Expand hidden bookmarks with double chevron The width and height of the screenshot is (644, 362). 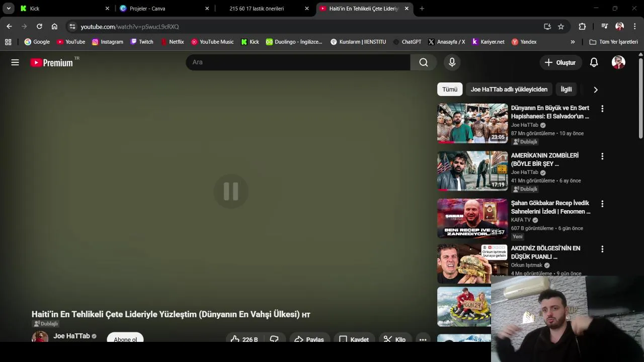[573, 42]
